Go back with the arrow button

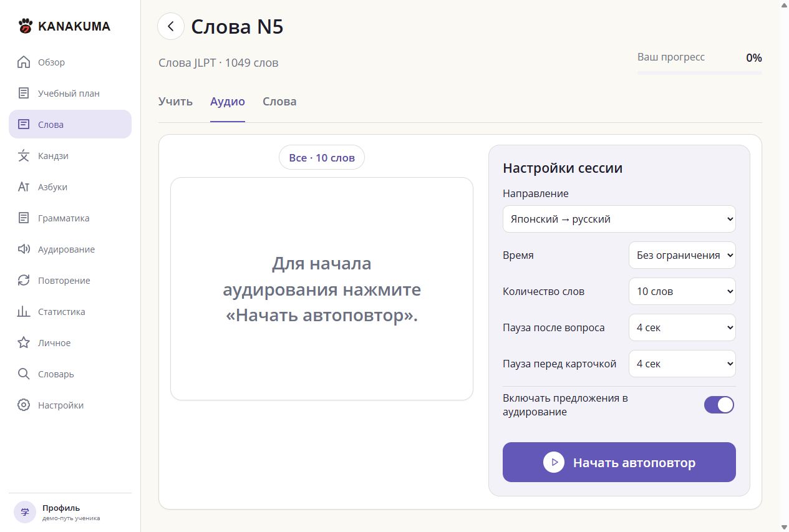click(x=171, y=26)
